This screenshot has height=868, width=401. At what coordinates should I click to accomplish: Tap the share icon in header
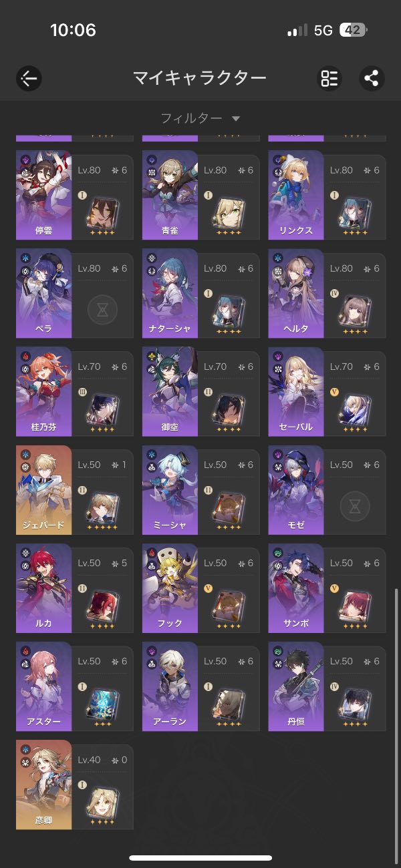click(372, 78)
